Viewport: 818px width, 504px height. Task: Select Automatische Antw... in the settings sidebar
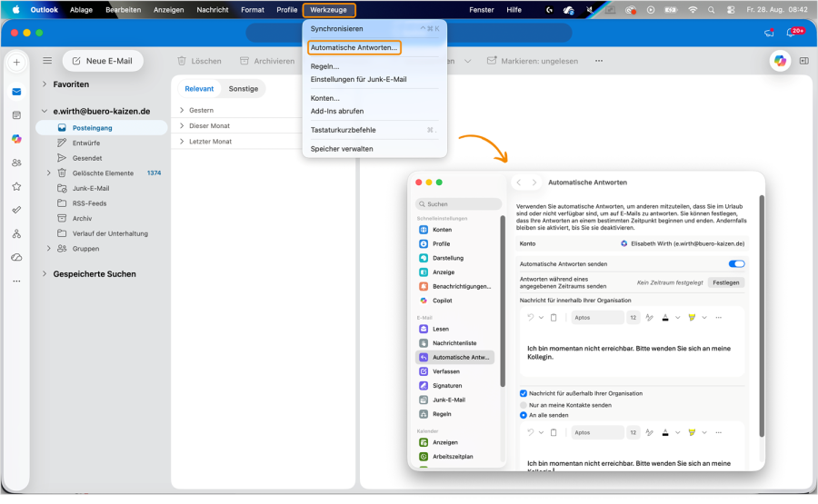click(455, 358)
